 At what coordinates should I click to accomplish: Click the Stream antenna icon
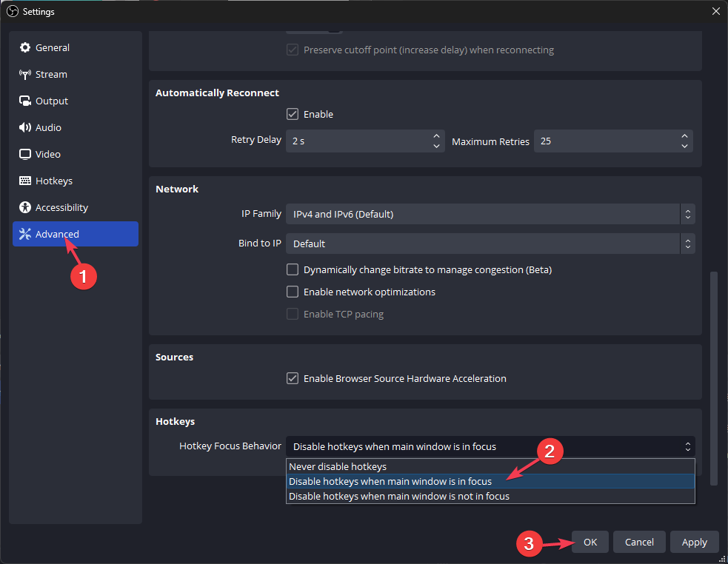[x=25, y=74]
